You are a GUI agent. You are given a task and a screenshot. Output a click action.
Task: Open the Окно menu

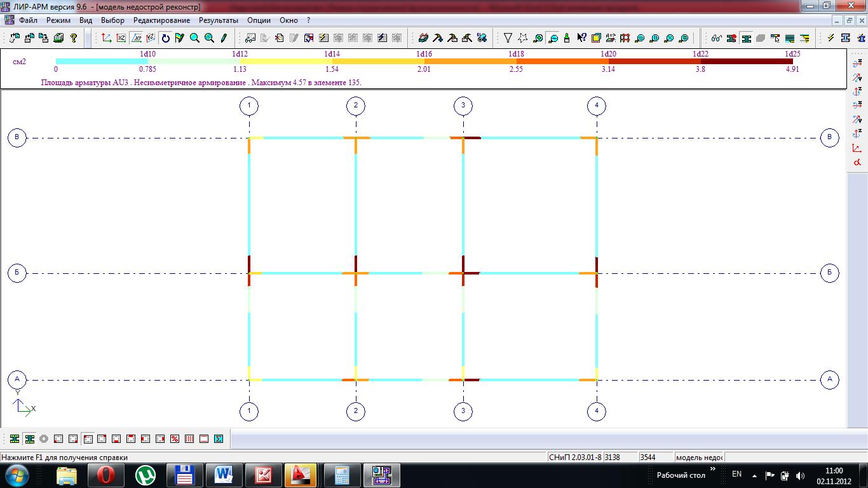point(288,20)
